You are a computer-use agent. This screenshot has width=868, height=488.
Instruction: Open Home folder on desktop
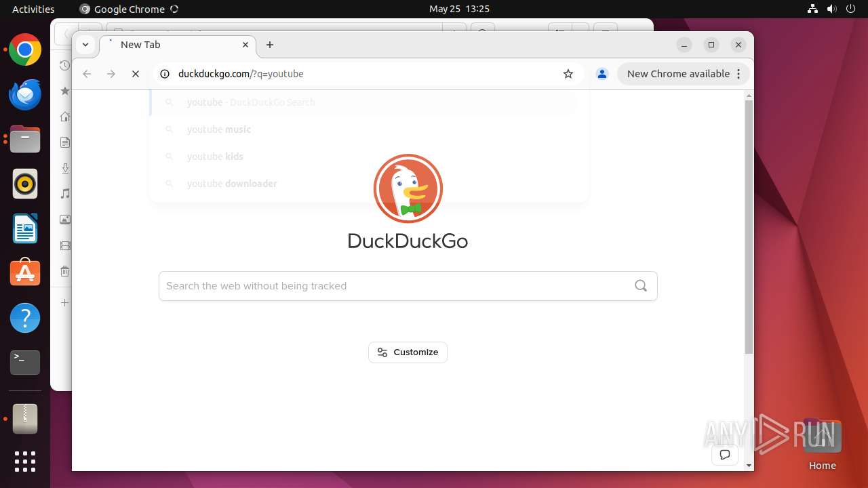(x=822, y=445)
